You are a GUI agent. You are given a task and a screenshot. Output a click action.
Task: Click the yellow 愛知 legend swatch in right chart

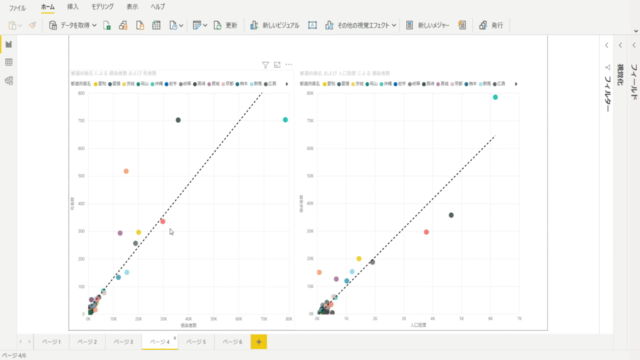324,84
